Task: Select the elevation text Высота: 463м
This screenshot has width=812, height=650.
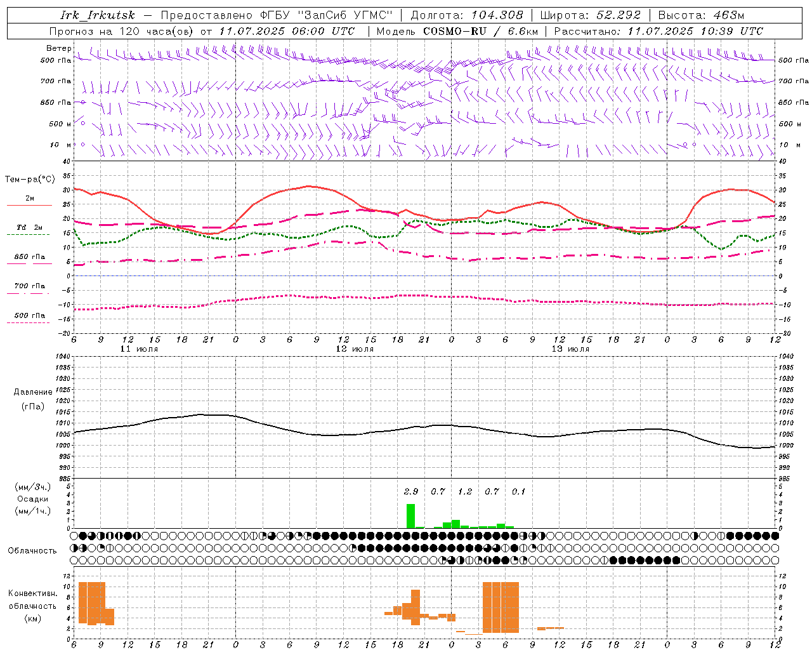Action: 701,15
